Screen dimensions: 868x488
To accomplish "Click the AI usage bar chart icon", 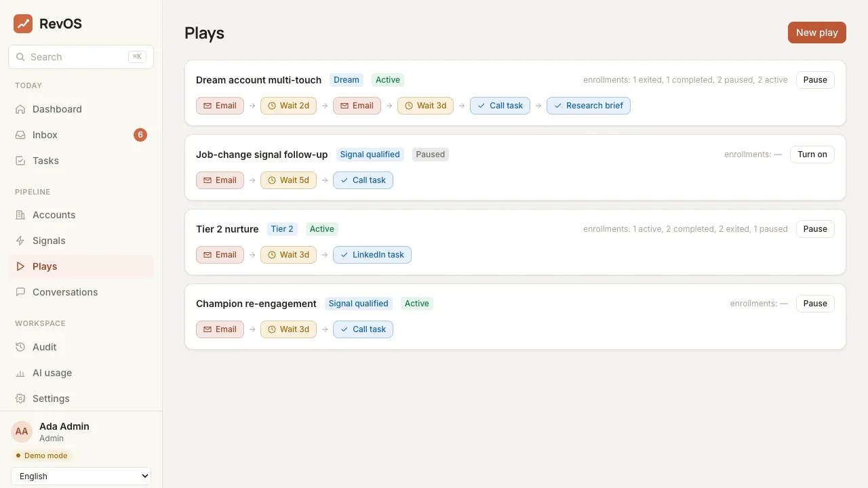I will [x=20, y=373].
